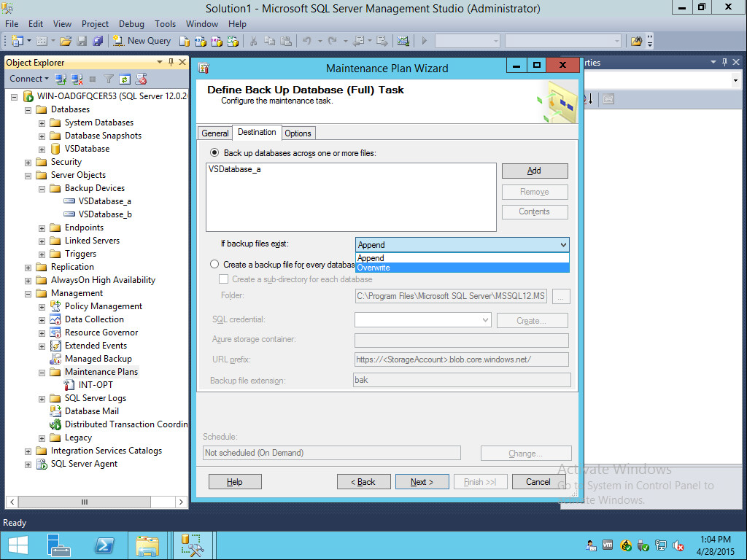The height and width of the screenshot is (560, 747).
Task: Click the Analysis Services DMX Query icon
Action: point(216,41)
